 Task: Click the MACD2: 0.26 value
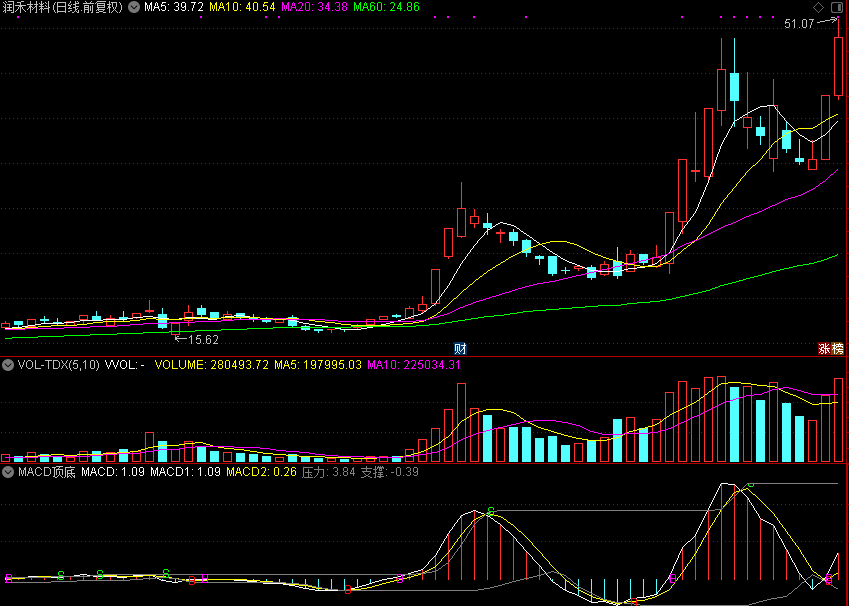pos(262,472)
